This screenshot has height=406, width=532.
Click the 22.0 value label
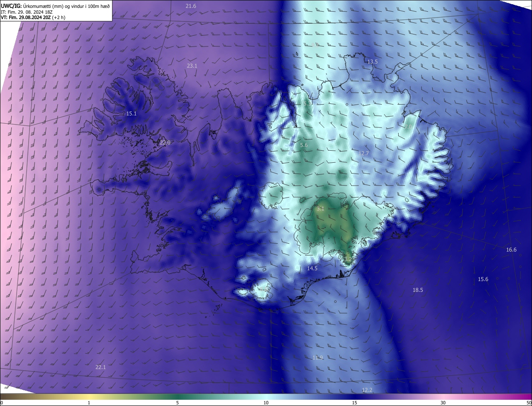165,142
